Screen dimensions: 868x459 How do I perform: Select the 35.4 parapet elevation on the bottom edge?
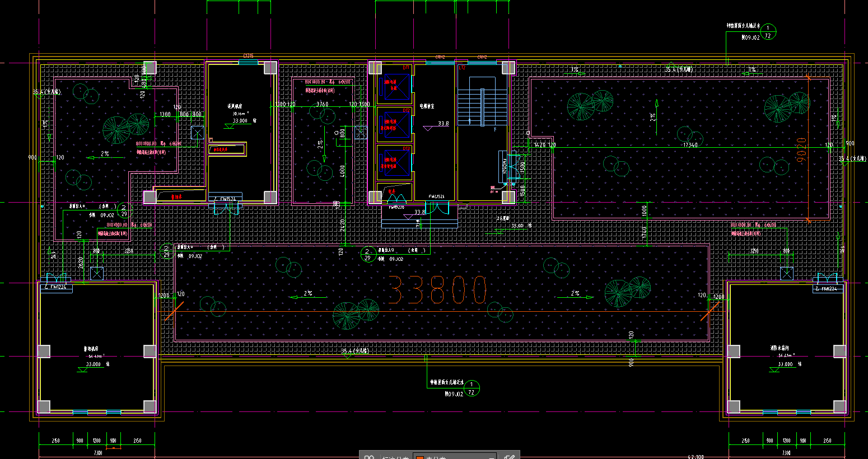[356, 351]
